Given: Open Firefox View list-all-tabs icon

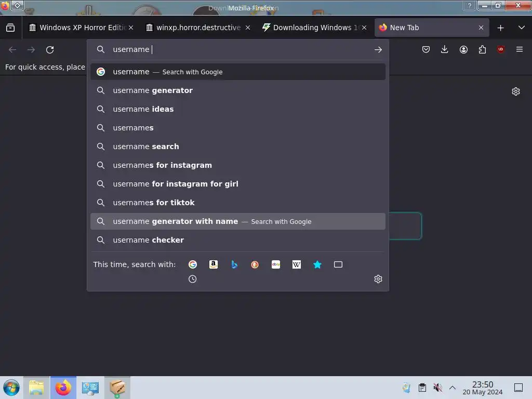Looking at the screenshot, I should click(x=10, y=28).
